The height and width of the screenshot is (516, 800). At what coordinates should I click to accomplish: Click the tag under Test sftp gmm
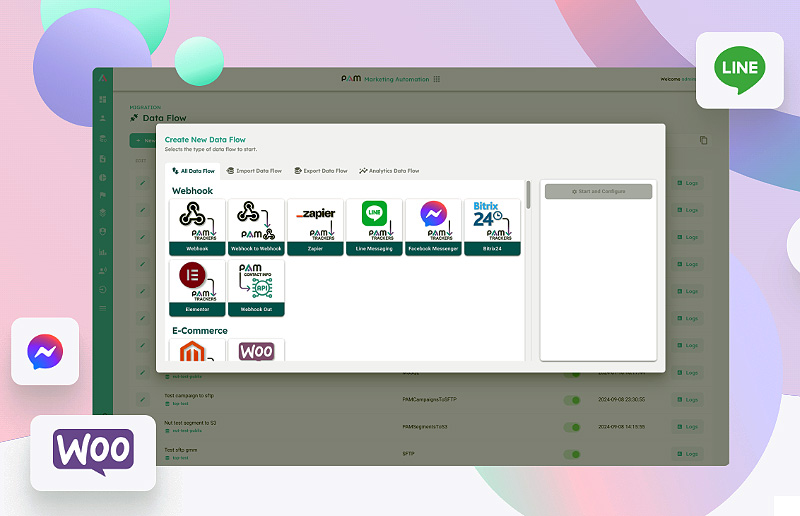point(177,458)
